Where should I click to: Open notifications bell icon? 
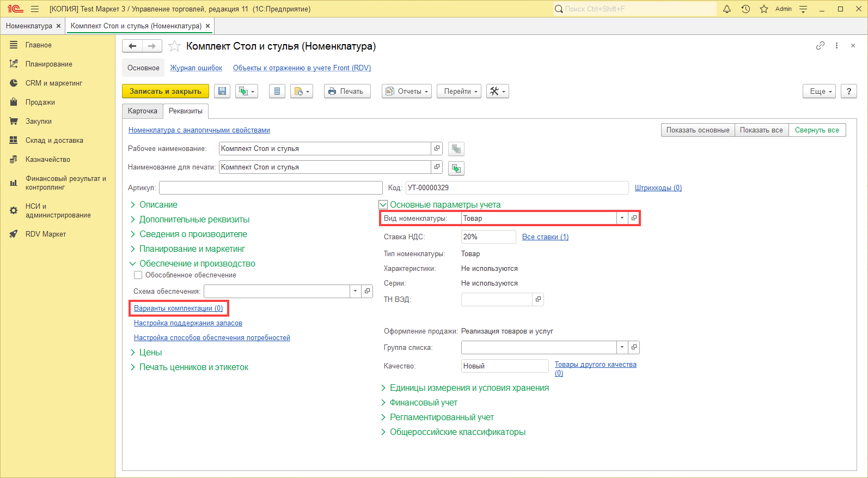pyautogui.click(x=726, y=9)
